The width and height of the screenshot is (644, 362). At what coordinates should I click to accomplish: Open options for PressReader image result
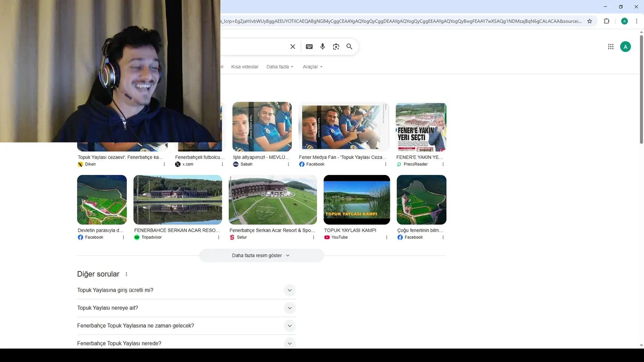click(443, 164)
